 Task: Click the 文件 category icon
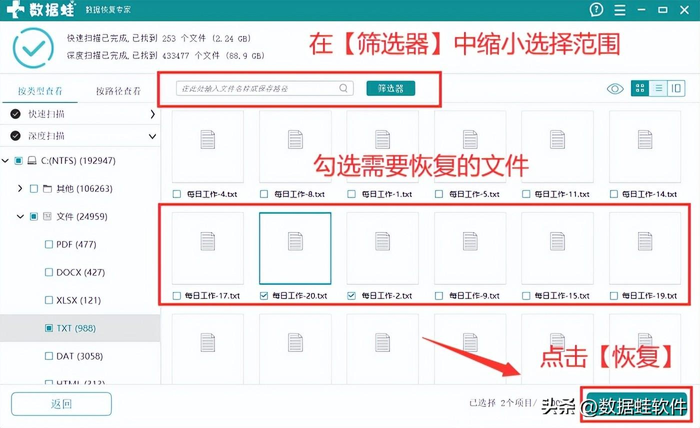47,216
